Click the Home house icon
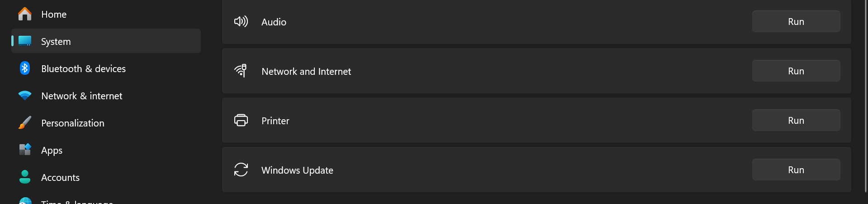This screenshot has height=204, width=868. [25, 14]
